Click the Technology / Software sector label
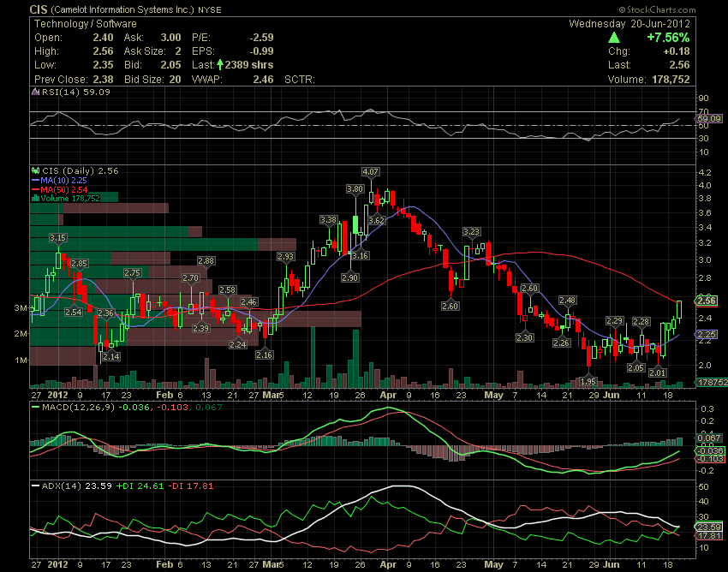The image size is (728, 572). [86, 24]
